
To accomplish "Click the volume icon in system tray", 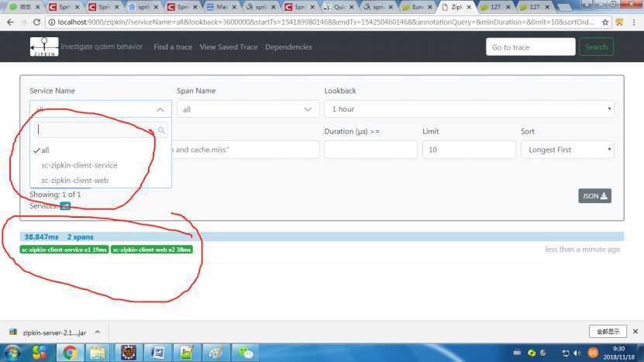I will (x=577, y=353).
